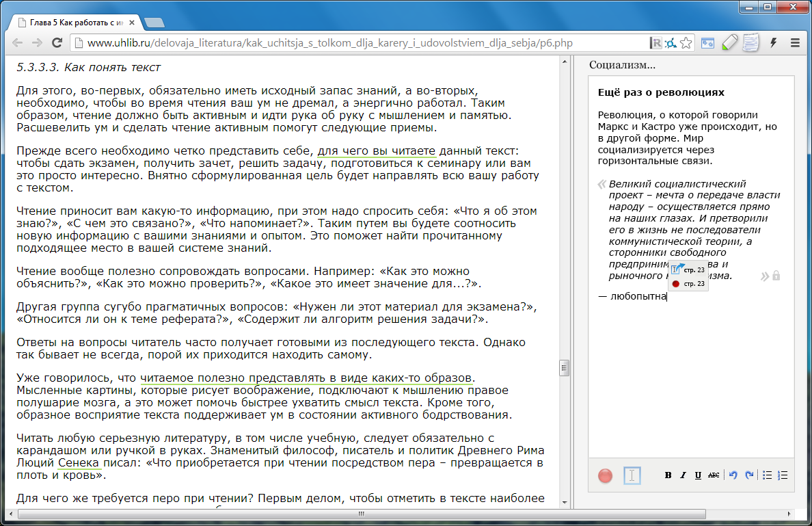Select the text cursor insert tool
The image size is (812, 526).
click(x=632, y=475)
